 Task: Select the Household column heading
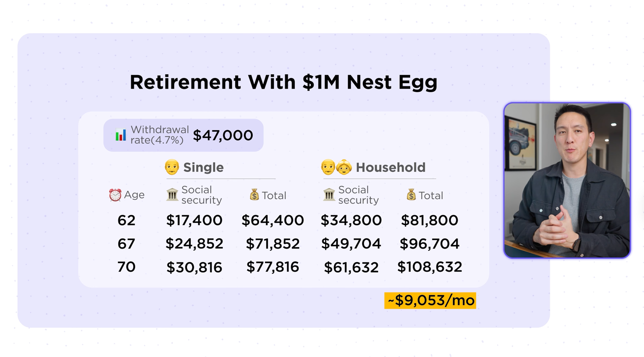[391, 167]
